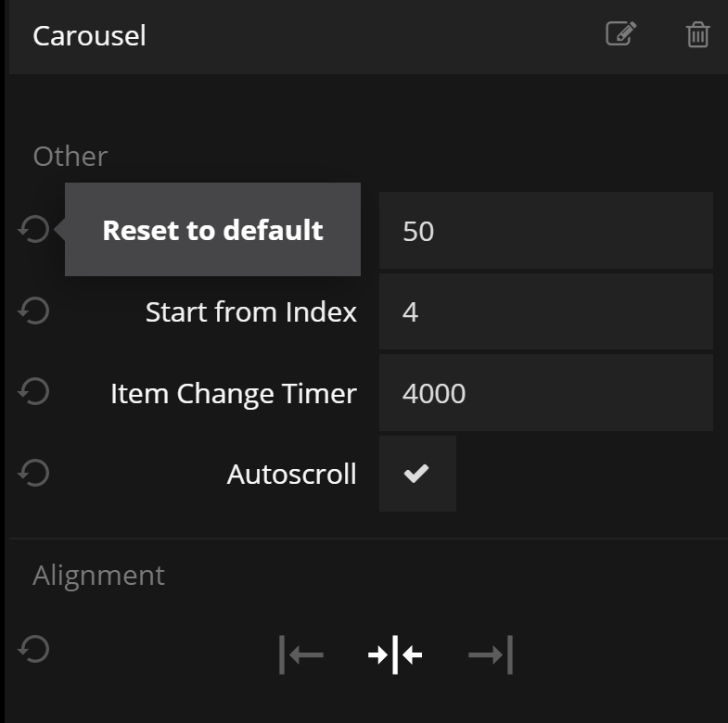The width and height of the screenshot is (728, 723).
Task: Click the Carousel panel title
Action: point(89,36)
